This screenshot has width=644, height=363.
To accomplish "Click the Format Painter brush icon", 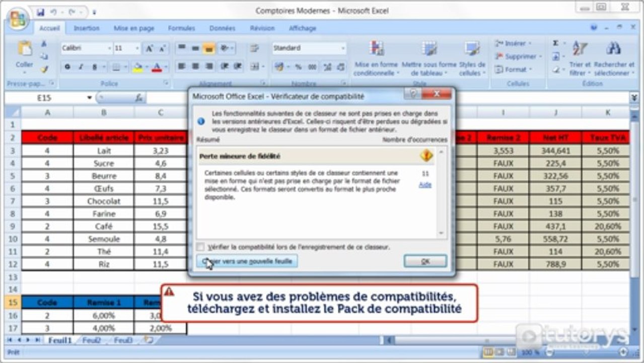I will pos(44,69).
